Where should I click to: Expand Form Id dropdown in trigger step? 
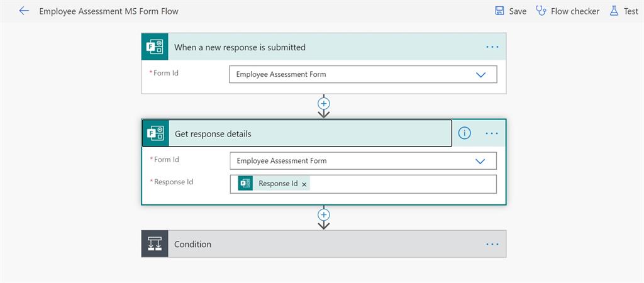pyautogui.click(x=481, y=74)
